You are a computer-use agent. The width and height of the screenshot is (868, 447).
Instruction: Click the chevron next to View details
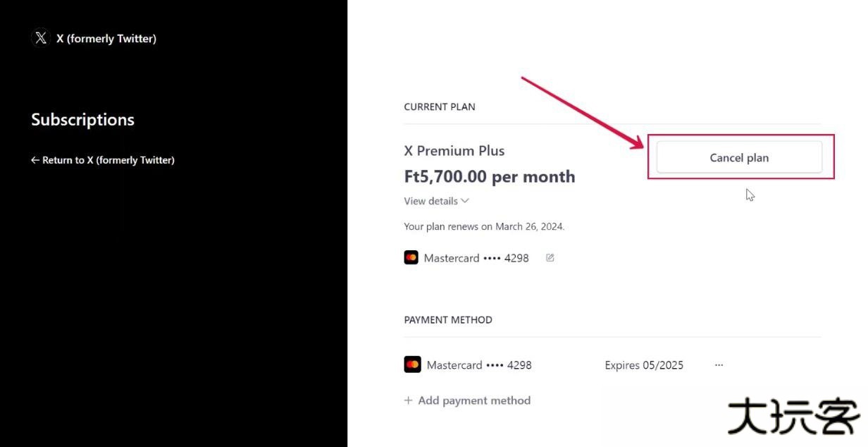465,201
